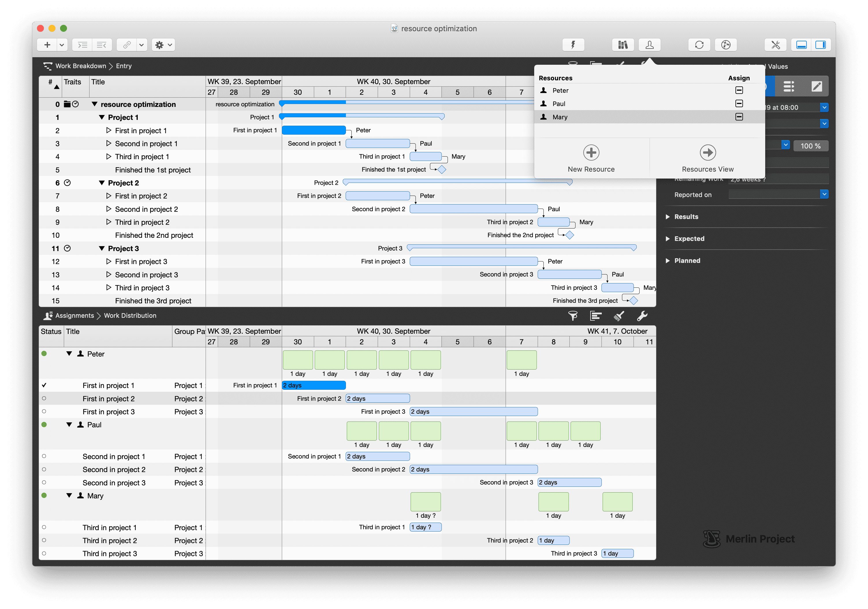The width and height of the screenshot is (868, 609).
Task: Collapse the Project 1 outline triangle
Action: coord(102,117)
